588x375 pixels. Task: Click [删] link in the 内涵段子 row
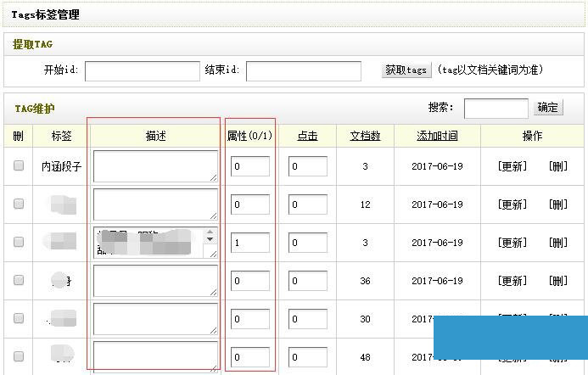tap(557, 166)
